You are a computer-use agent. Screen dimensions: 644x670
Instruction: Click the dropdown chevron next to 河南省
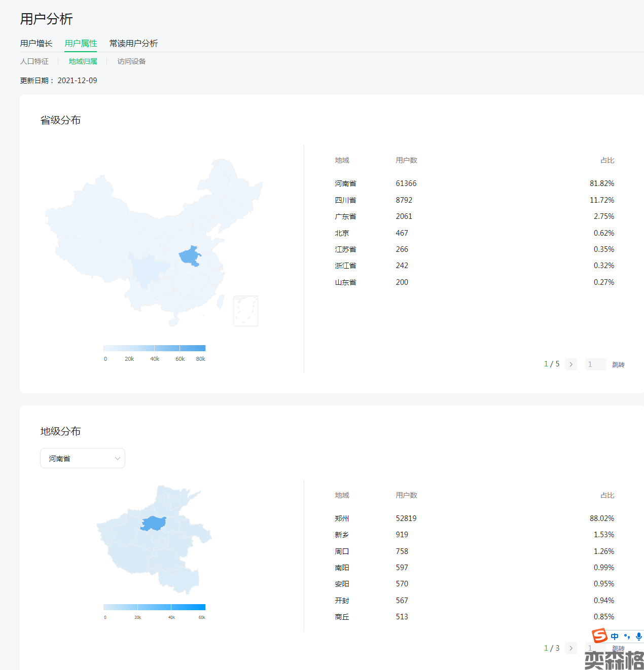tap(118, 458)
